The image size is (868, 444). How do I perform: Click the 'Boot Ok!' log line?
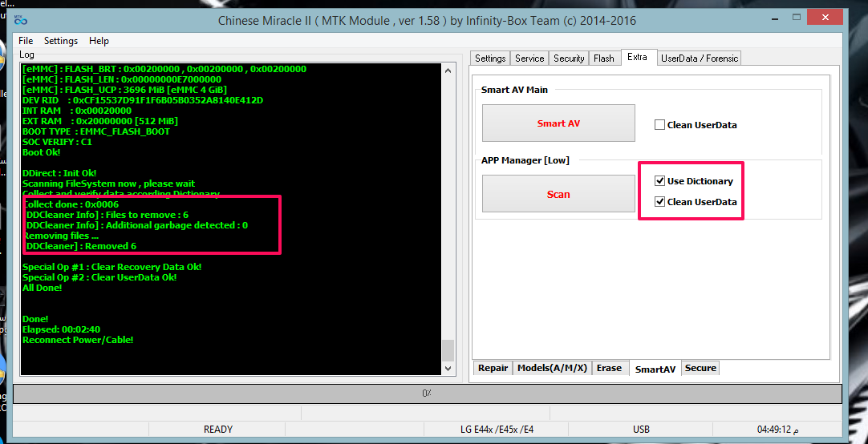pos(42,152)
